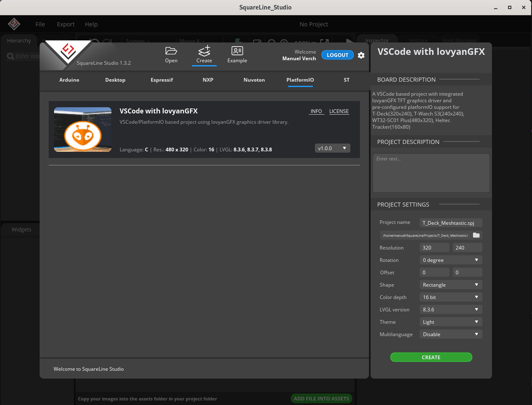
Task: Click the Project name field
Action: click(x=451, y=223)
